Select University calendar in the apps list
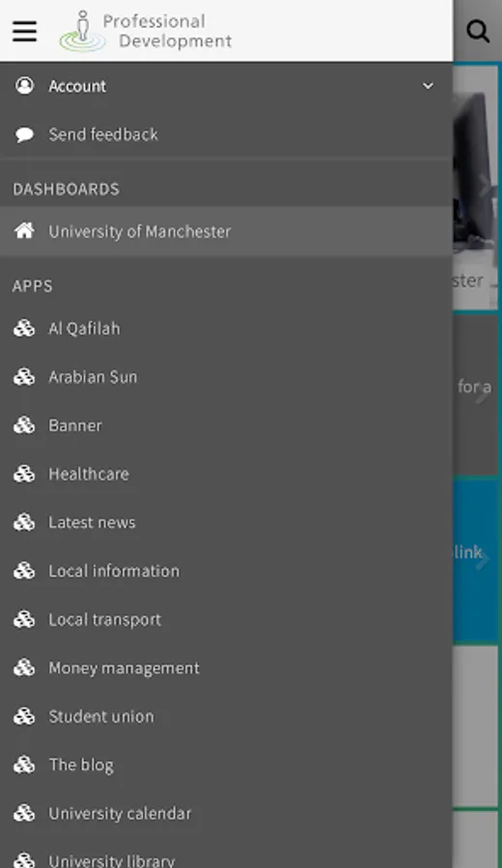Screen dimensions: 502x868 point(226,814)
